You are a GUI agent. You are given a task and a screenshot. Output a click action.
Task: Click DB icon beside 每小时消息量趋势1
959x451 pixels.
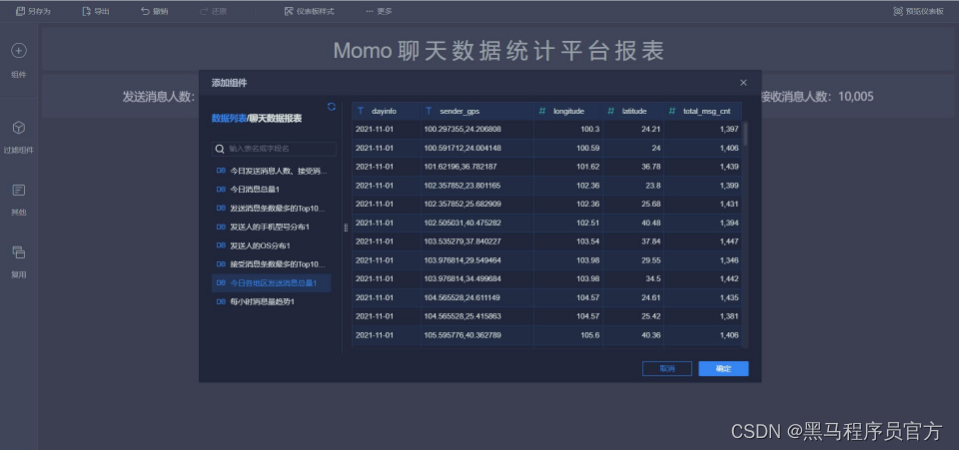pos(221,302)
